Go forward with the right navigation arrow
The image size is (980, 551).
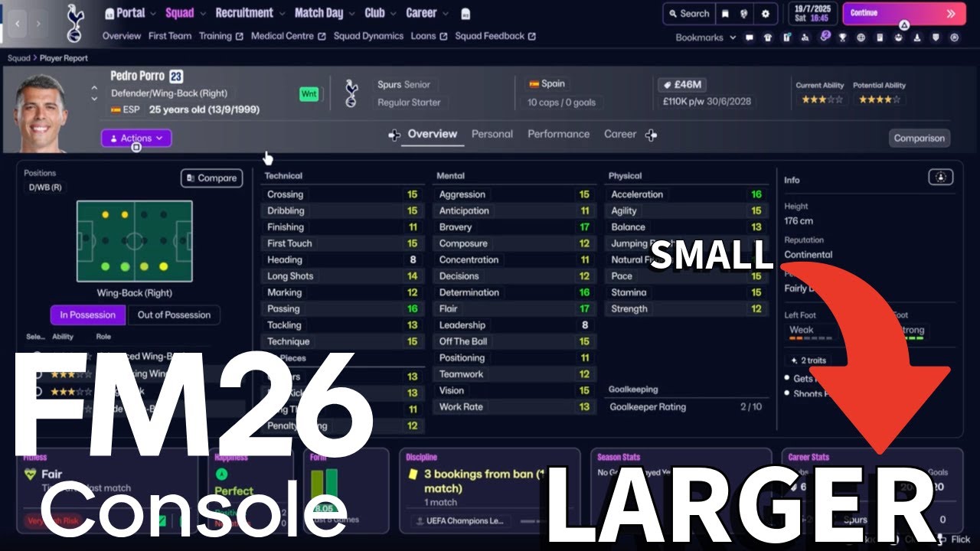38,24
